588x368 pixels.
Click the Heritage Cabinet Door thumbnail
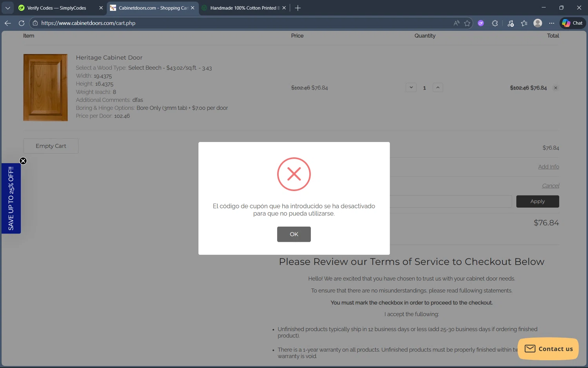(45, 87)
